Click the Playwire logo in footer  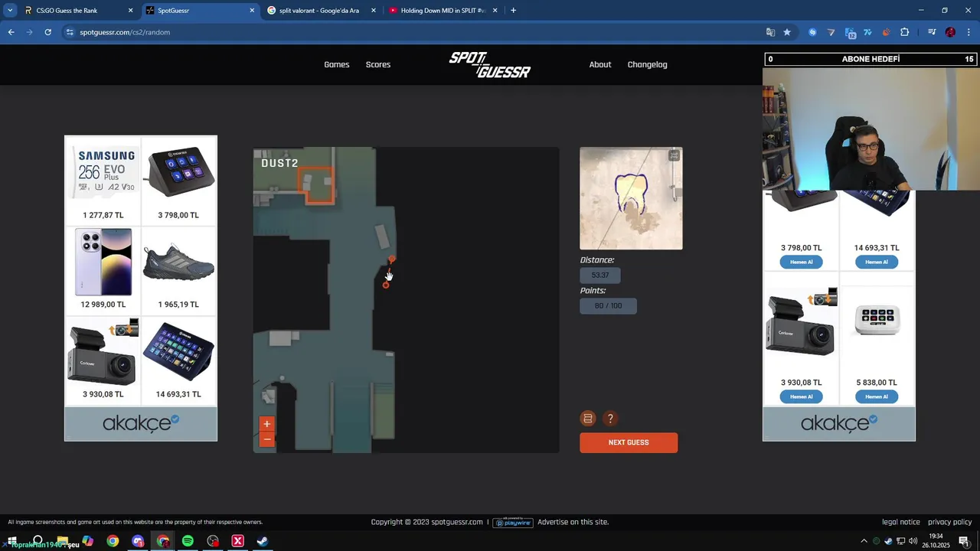click(x=513, y=522)
